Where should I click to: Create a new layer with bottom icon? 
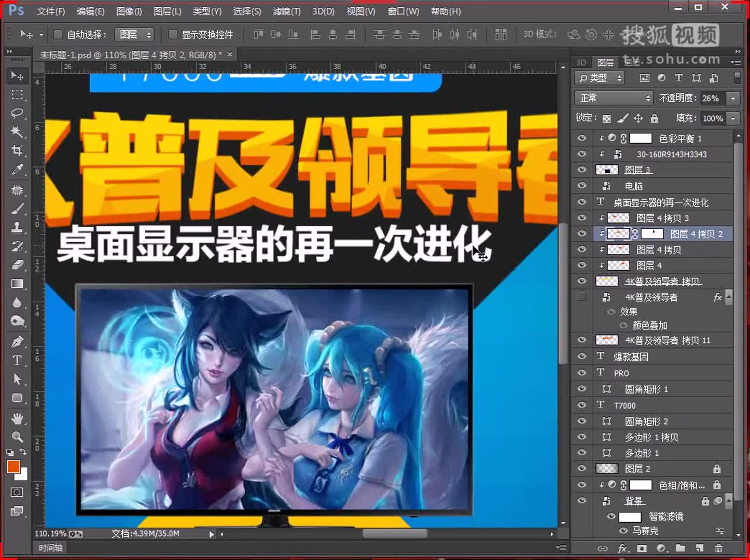point(699,548)
